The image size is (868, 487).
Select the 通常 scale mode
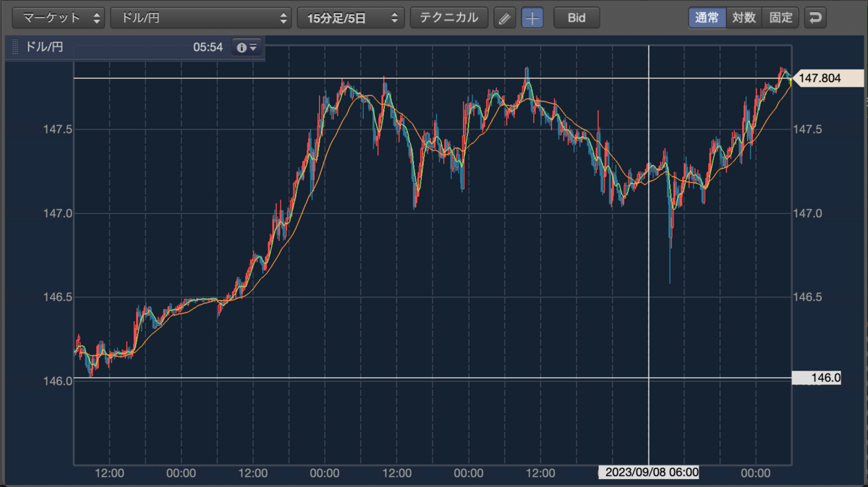point(707,18)
